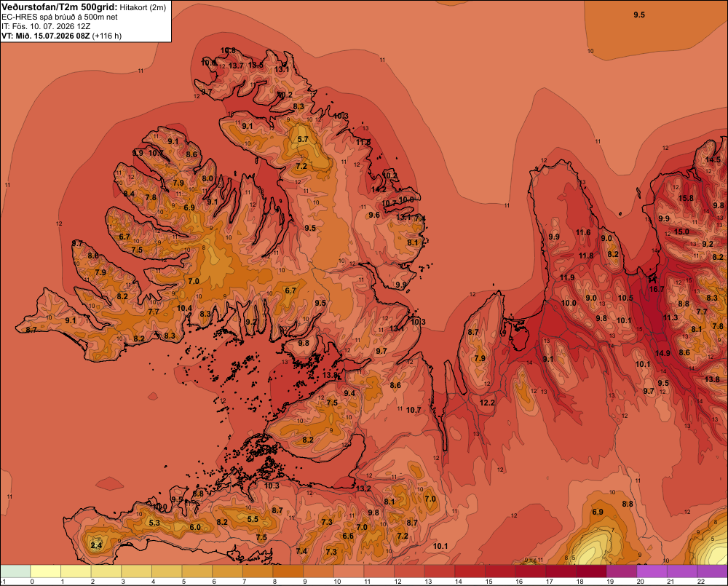Click the 14.2 coastal temperature label

tap(379, 189)
